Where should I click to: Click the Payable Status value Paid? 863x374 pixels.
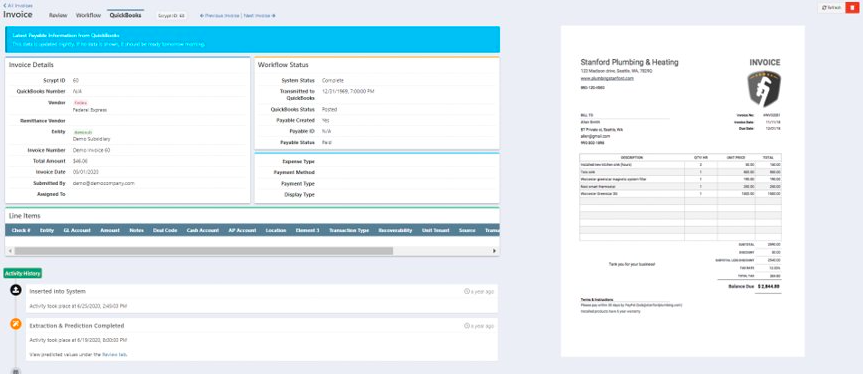(x=327, y=142)
